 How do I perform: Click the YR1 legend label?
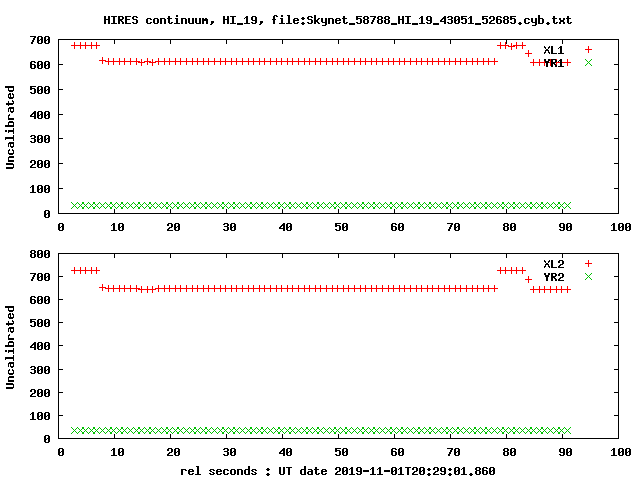(553, 63)
